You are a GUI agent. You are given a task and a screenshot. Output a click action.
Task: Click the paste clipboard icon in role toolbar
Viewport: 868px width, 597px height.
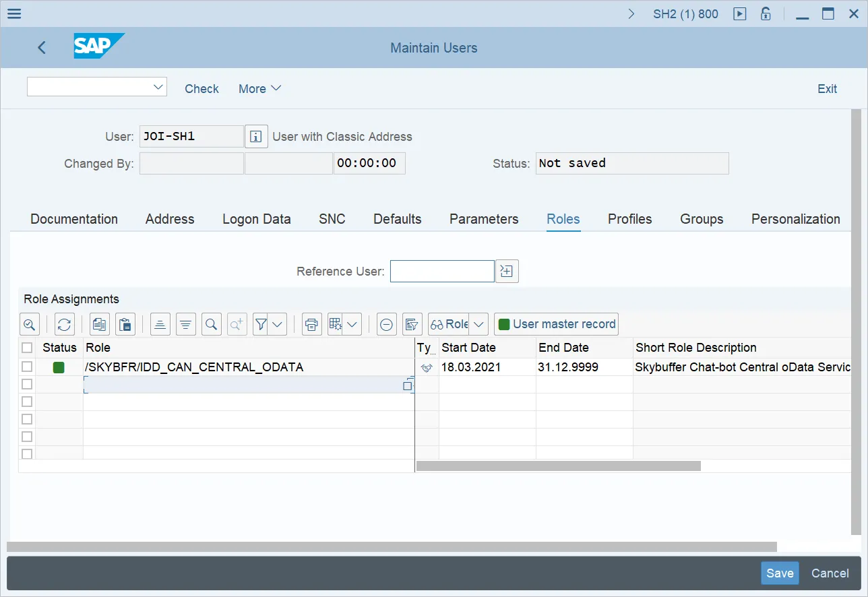pos(125,324)
